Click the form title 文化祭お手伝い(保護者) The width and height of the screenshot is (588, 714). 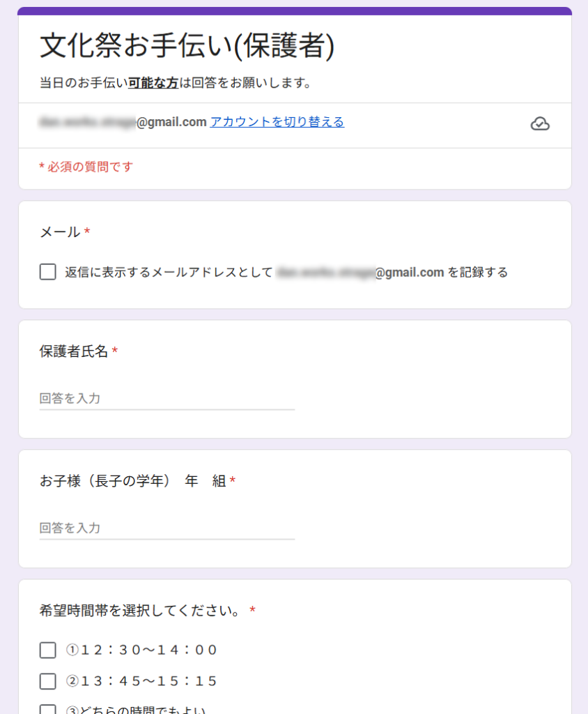click(x=187, y=46)
